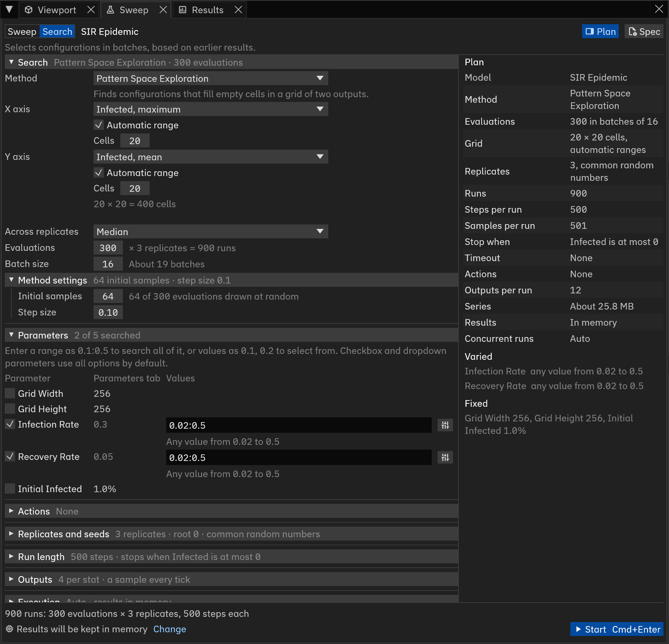Close the Results tab
669x644 pixels.
238,10
